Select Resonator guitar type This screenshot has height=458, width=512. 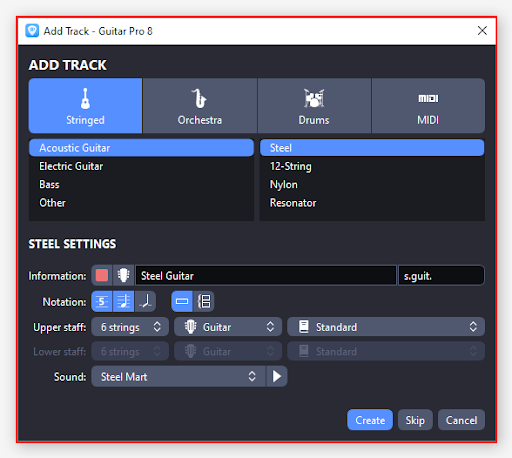(372, 203)
